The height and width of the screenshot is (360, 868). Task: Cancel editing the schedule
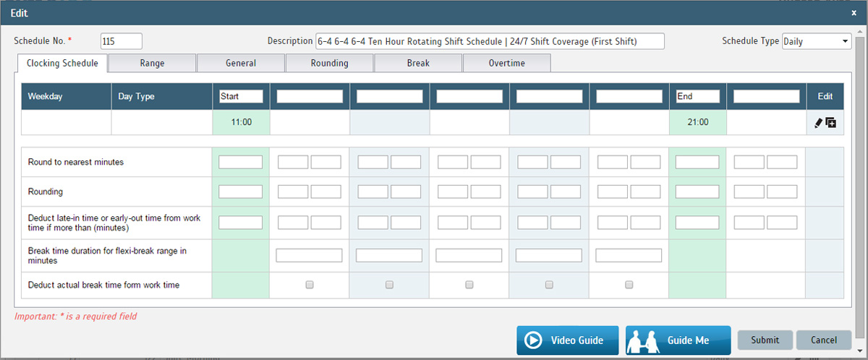(x=824, y=340)
